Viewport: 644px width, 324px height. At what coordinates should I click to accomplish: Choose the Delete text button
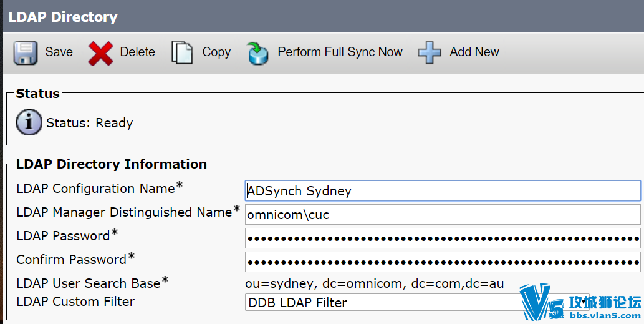[x=138, y=52]
